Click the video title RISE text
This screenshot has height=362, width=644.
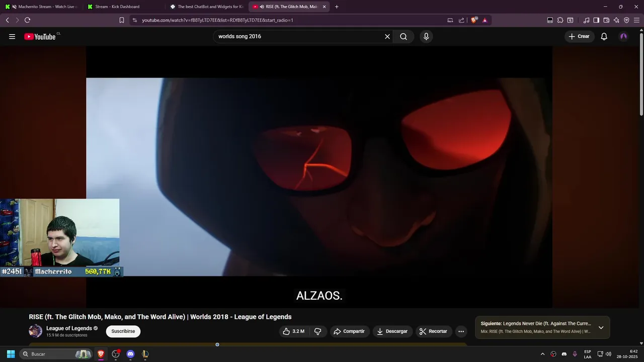[160, 317]
